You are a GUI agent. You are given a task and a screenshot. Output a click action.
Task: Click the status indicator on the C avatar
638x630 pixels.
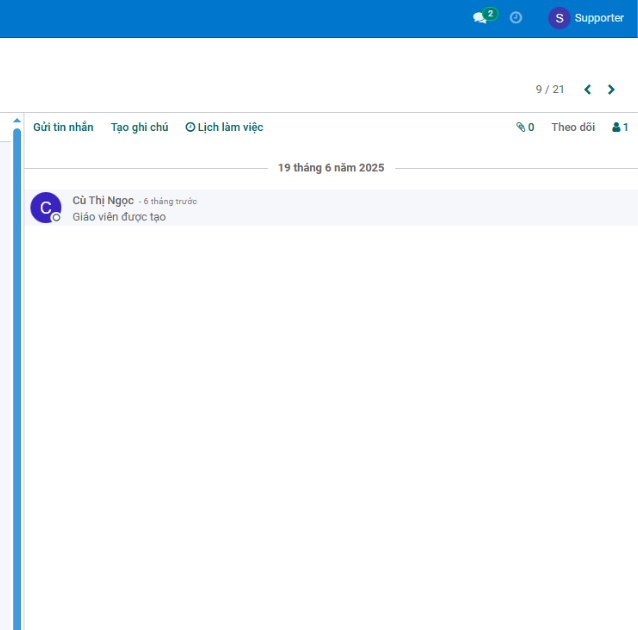(57, 217)
